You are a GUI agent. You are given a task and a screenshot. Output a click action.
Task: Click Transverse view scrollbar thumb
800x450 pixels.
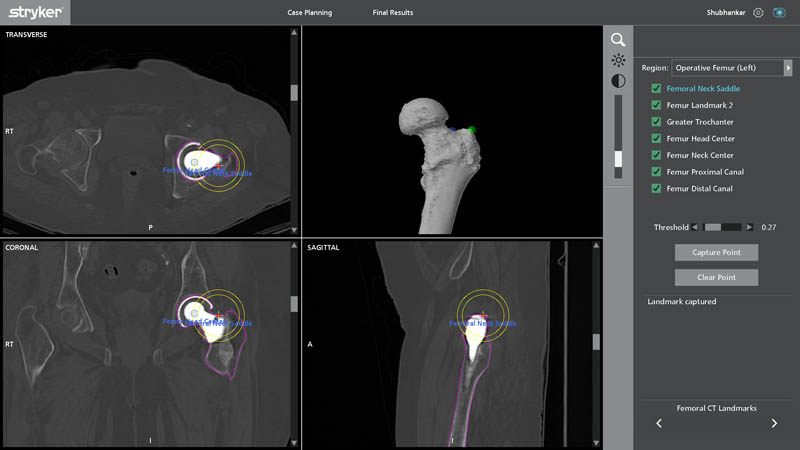point(294,92)
